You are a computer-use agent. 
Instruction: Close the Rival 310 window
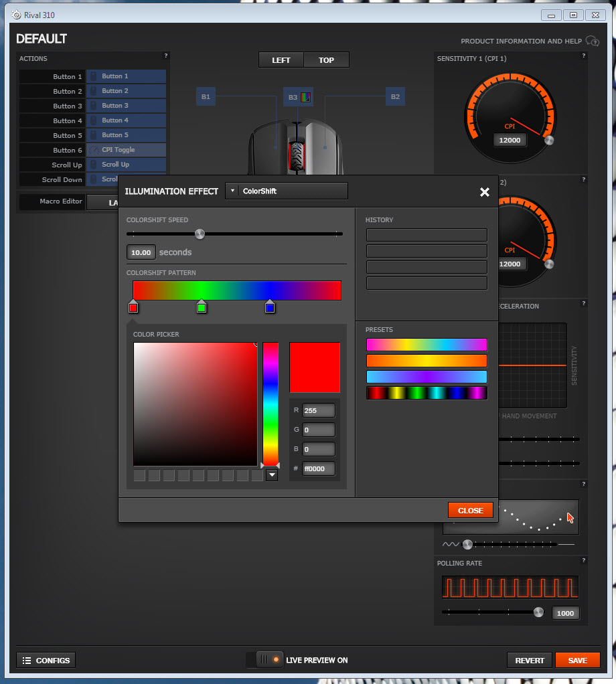tap(595, 15)
